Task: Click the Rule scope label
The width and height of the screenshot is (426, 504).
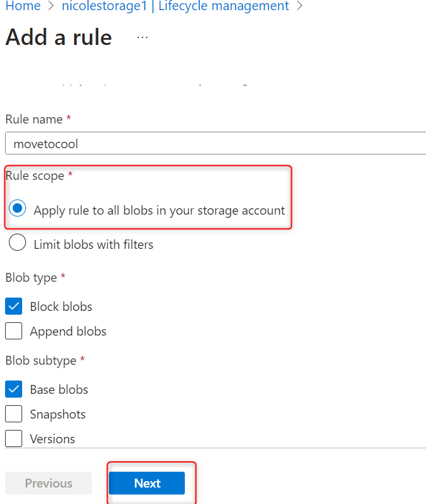Action: (x=35, y=175)
